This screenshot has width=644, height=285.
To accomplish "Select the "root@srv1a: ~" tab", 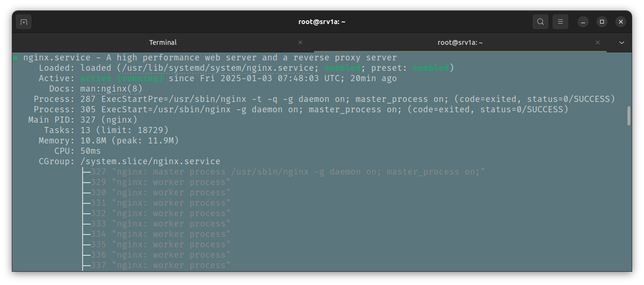I will [460, 42].
